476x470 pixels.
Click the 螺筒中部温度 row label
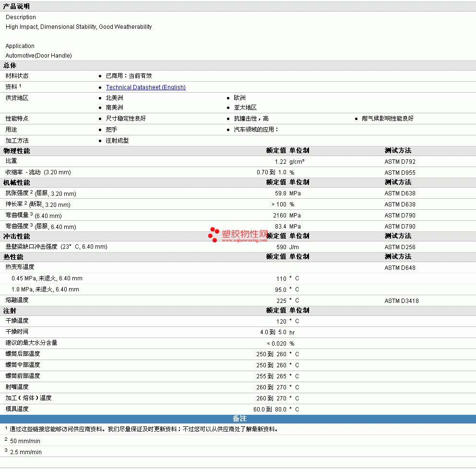23,364
